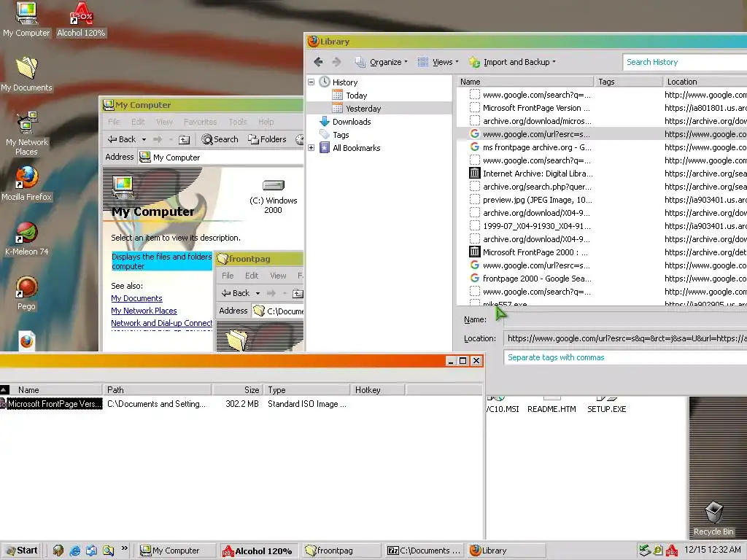Viewport: 747px width, 560px height.
Task: Click the taskbar clock
Action: 712,550
